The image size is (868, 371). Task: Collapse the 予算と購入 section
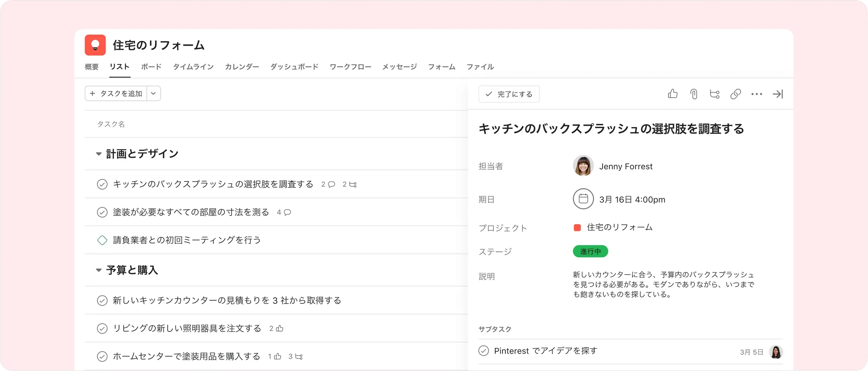(99, 270)
